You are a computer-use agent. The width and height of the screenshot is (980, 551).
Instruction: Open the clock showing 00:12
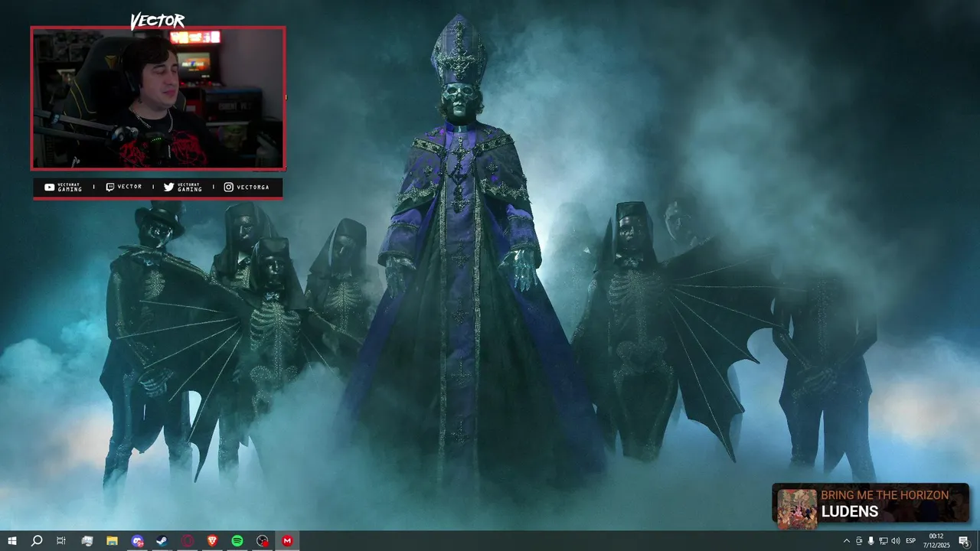[x=936, y=541]
